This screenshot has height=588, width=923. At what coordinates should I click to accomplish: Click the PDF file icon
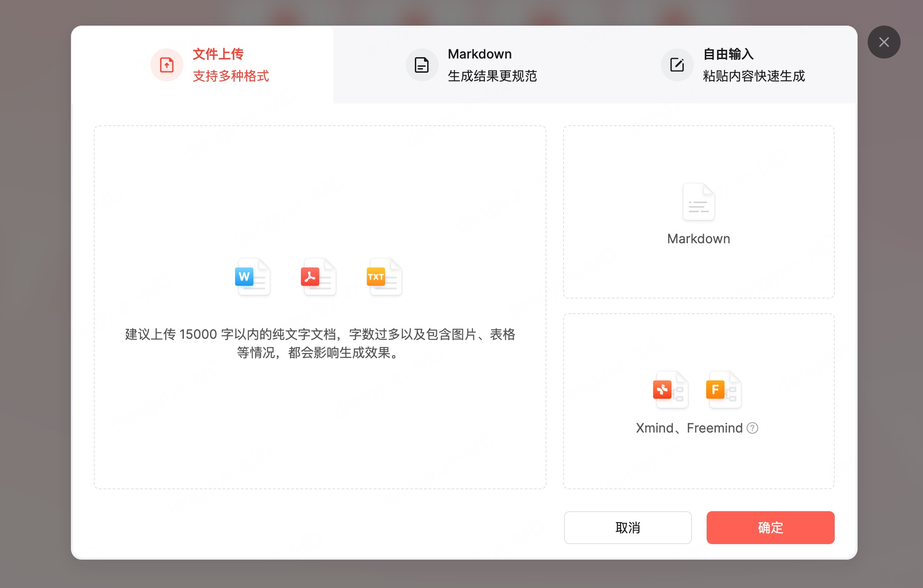[x=318, y=277]
